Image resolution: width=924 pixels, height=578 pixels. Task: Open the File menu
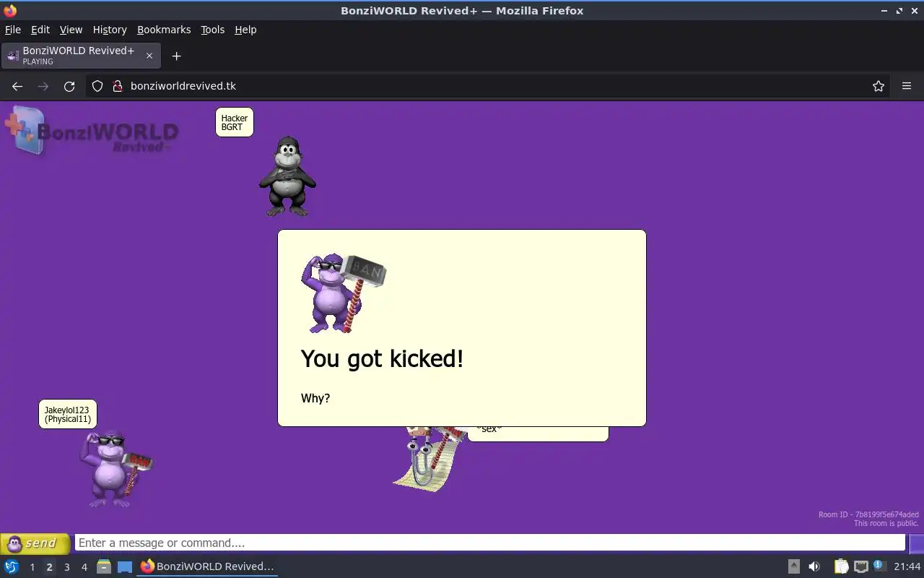click(x=13, y=30)
